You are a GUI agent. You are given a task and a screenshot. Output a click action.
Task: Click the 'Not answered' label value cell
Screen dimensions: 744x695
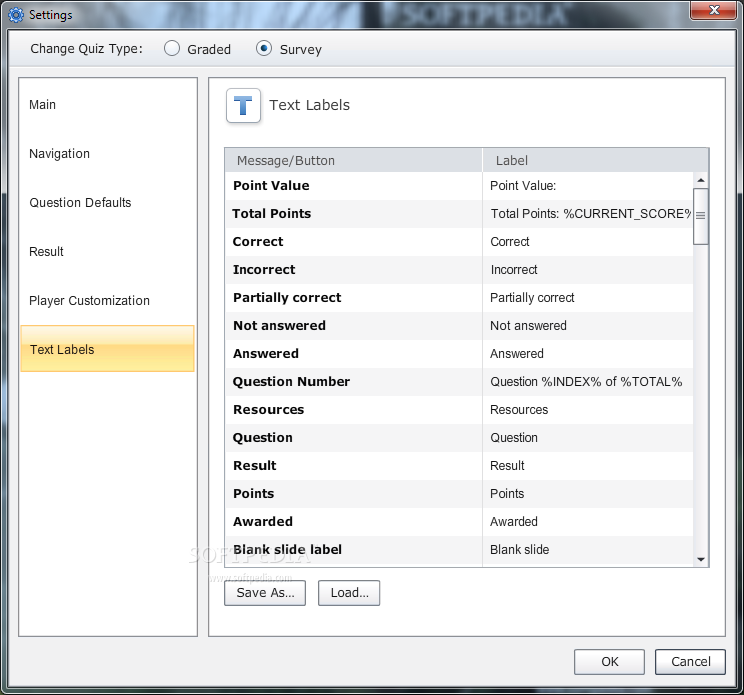(x=587, y=325)
